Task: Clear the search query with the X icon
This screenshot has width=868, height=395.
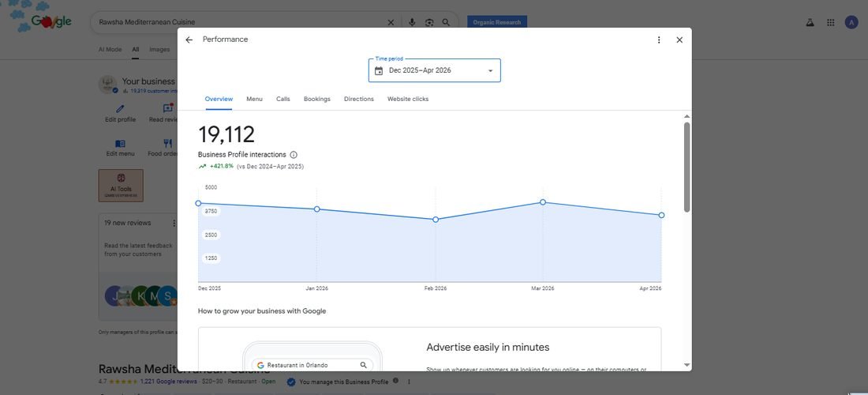Action: tap(391, 23)
